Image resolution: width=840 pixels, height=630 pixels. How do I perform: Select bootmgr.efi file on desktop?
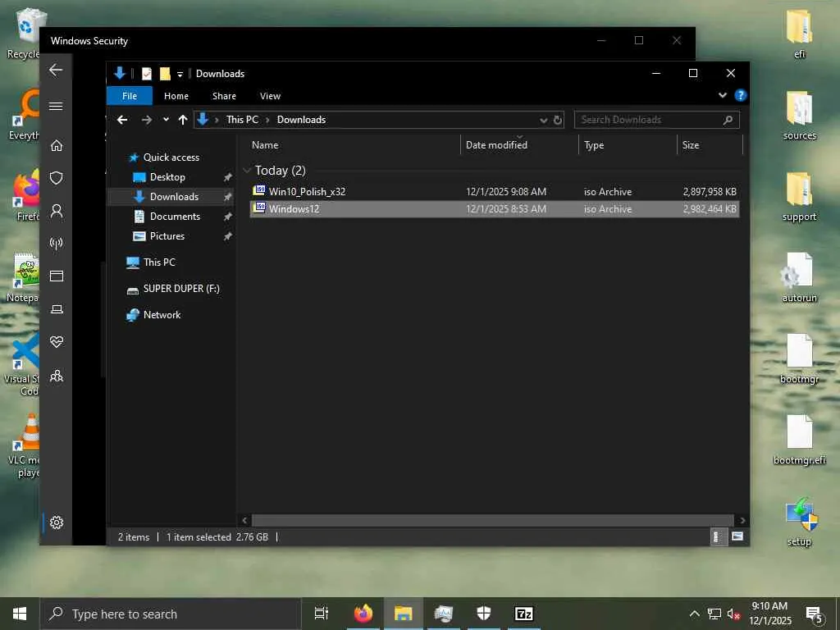[x=799, y=441]
